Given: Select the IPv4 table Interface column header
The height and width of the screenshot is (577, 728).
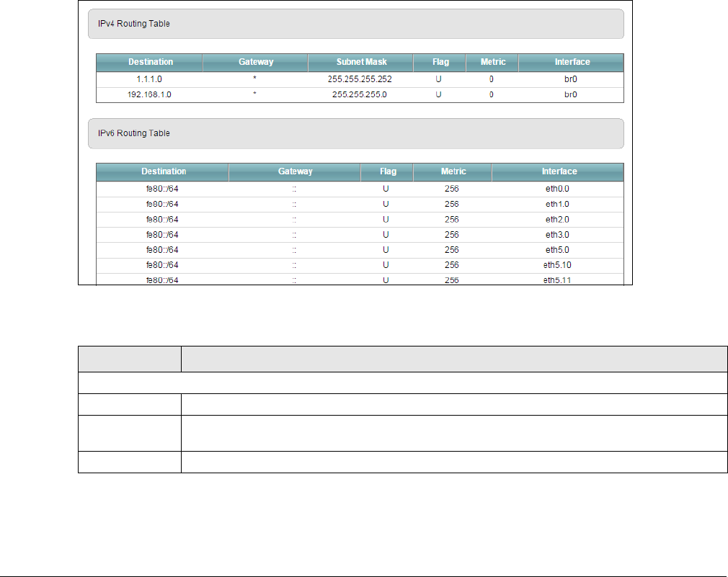Looking at the screenshot, I should tap(571, 62).
